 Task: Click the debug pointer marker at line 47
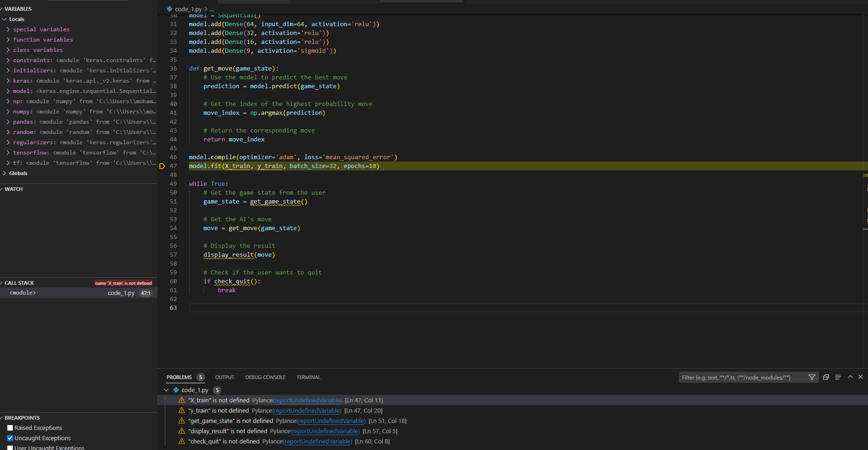coord(162,166)
